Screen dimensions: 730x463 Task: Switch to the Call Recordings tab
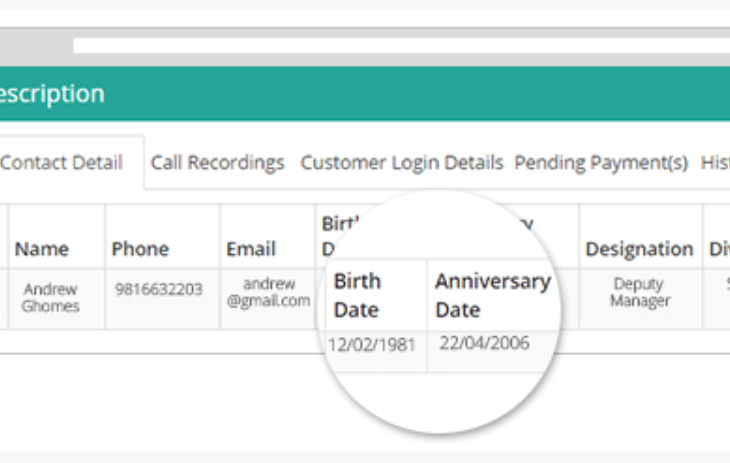(217, 163)
